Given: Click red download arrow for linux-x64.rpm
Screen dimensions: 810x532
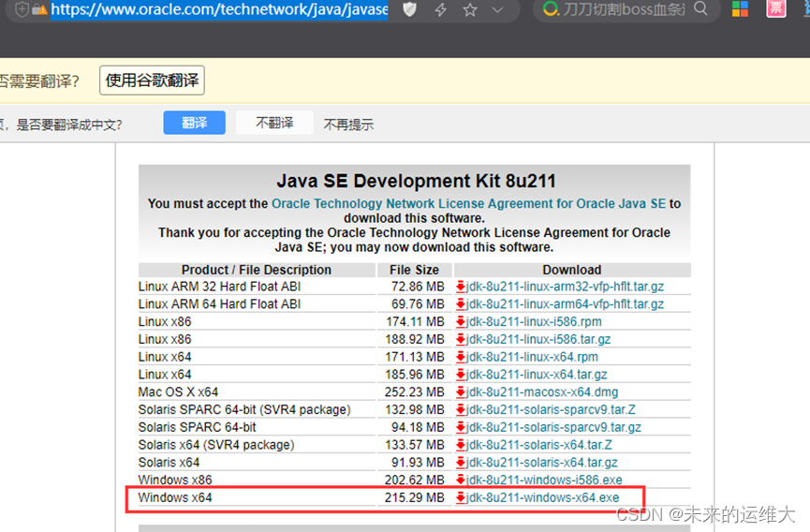Looking at the screenshot, I should (461, 357).
